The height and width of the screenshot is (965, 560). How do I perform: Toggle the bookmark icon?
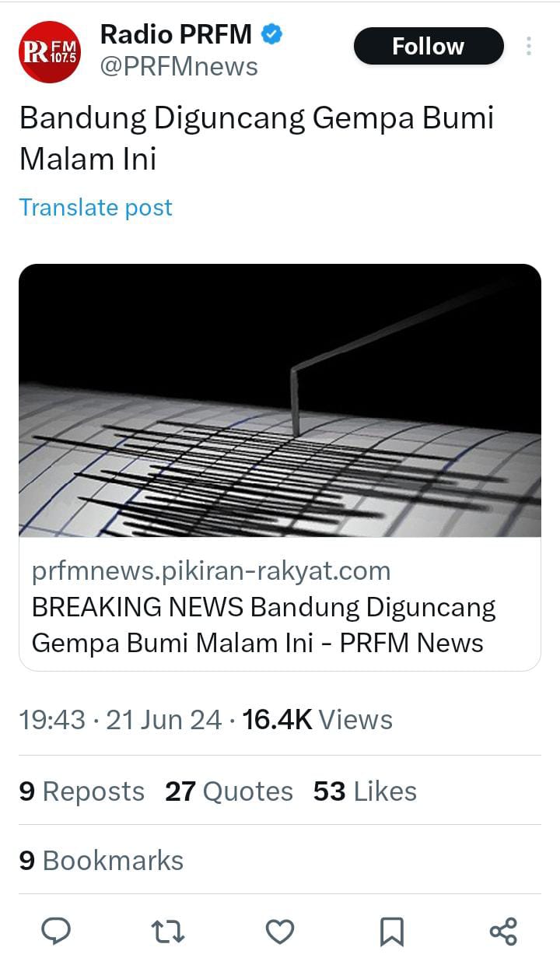392,932
